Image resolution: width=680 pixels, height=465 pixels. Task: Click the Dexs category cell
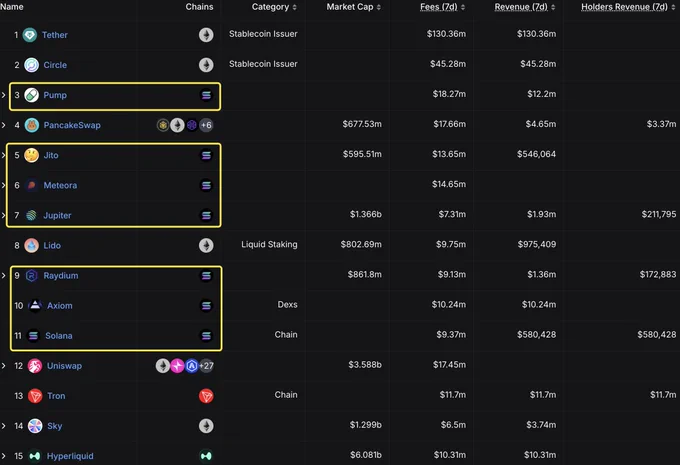288,305
